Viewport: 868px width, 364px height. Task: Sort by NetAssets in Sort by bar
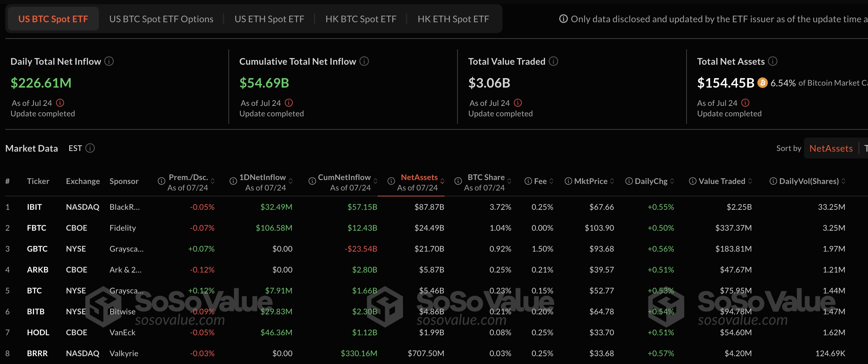tap(830, 148)
